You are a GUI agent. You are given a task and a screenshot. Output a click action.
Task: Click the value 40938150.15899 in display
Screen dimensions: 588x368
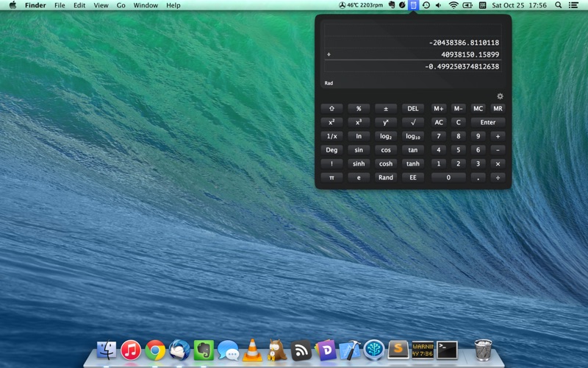point(470,54)
